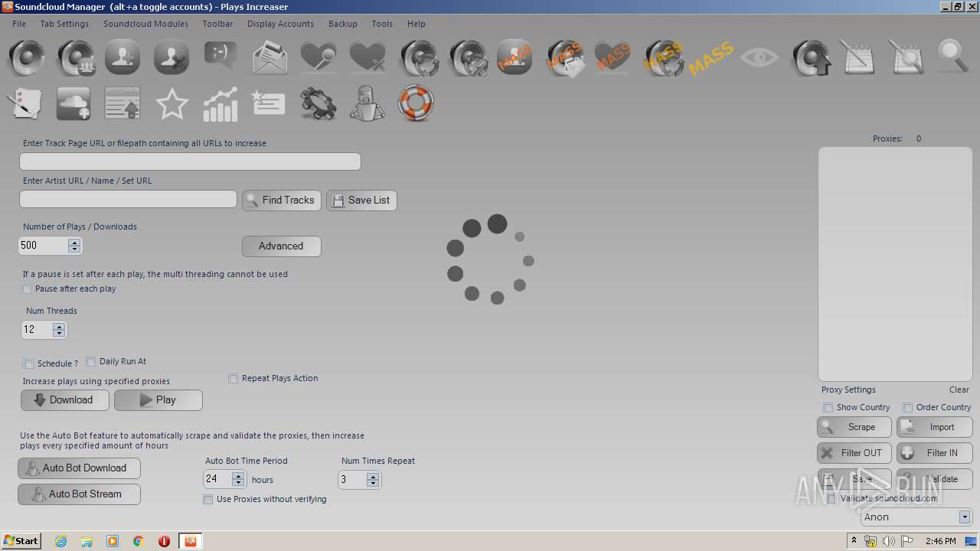Enable the Daily Run At checkbox

tap(91, 362)
